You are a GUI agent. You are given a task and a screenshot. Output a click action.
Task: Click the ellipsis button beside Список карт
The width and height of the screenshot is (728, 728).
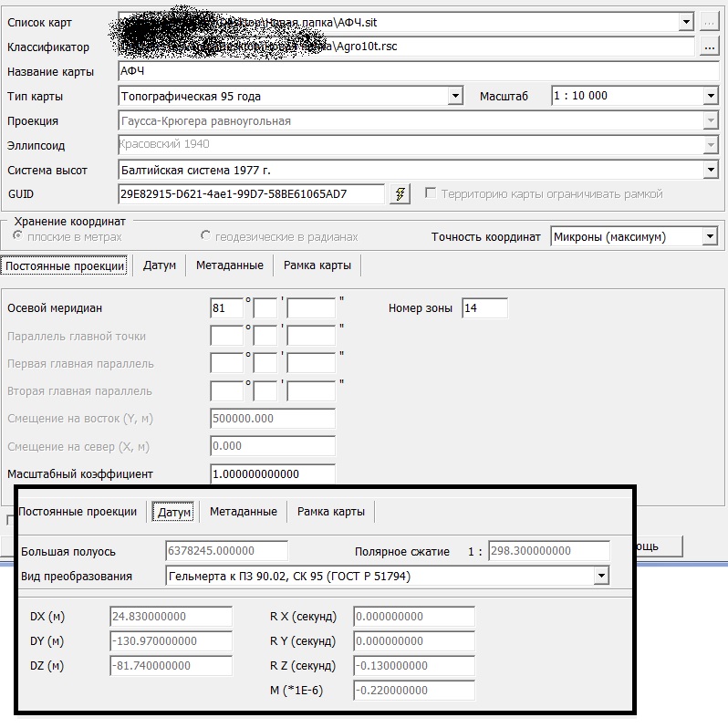click(710, 22)
